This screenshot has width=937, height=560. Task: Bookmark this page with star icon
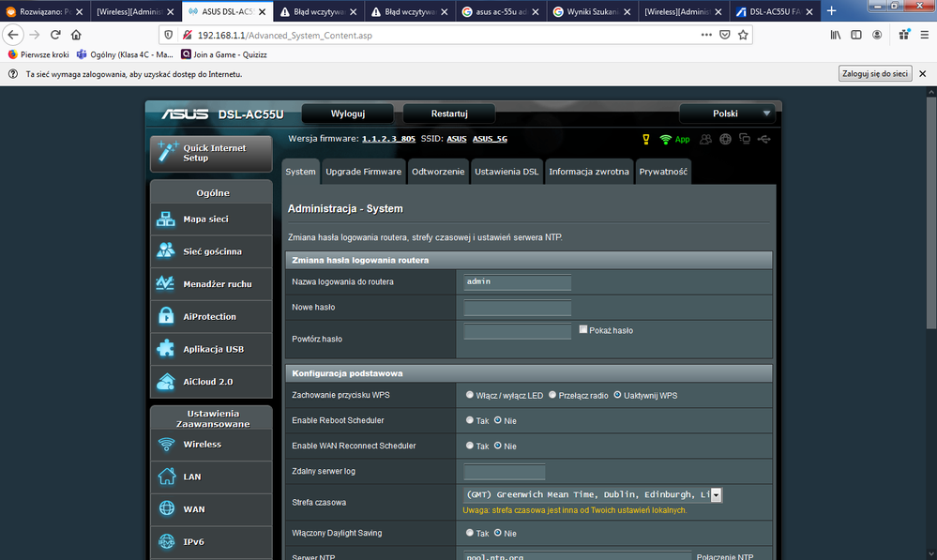[743, 35]
